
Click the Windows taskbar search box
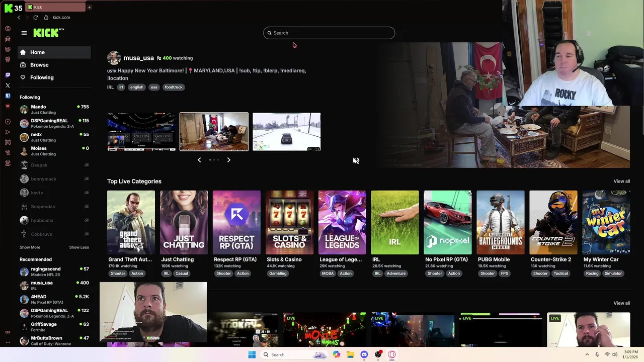coord(294,354)
